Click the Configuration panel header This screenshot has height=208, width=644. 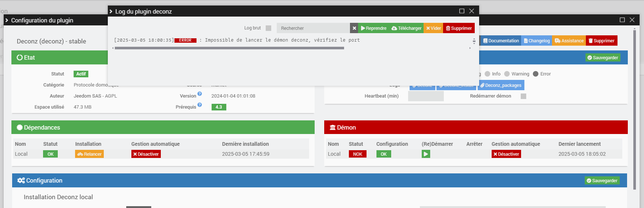319,180
